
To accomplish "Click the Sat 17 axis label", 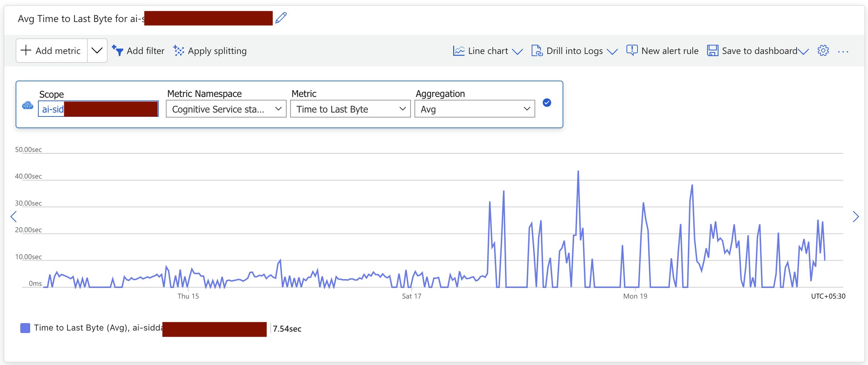I will coord(412,296).
